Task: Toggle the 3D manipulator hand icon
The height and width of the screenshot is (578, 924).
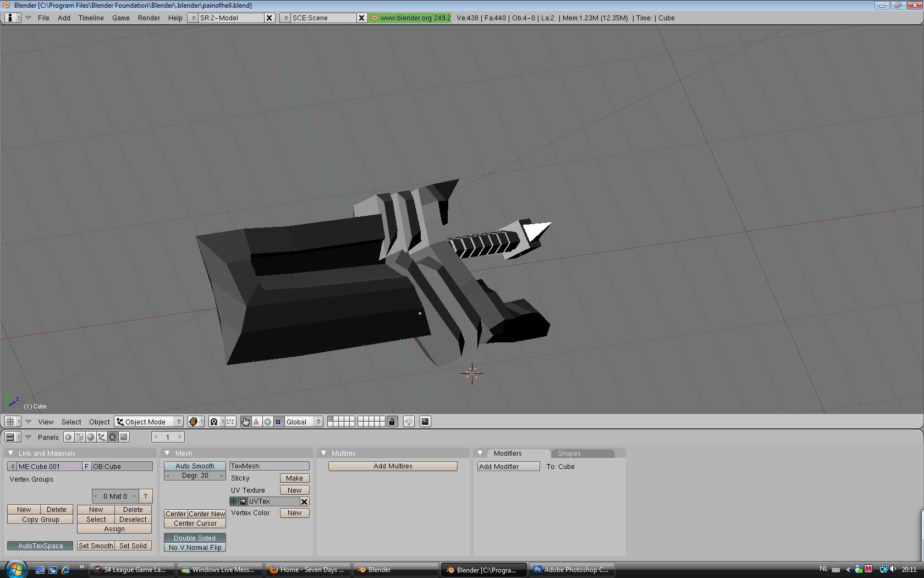Action: [245, 422]
